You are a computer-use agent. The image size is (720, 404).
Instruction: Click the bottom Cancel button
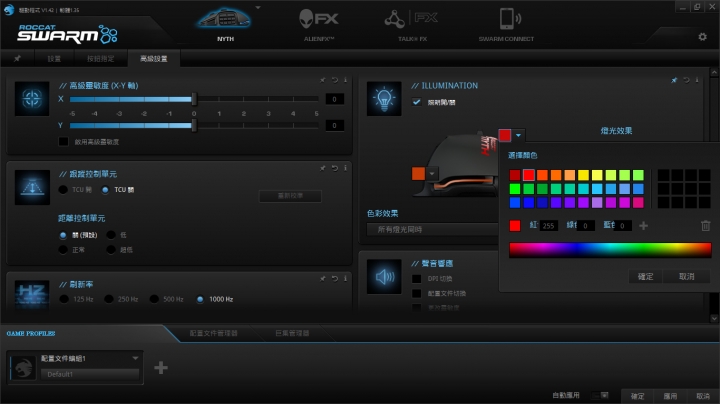click(x=703, y=396)
